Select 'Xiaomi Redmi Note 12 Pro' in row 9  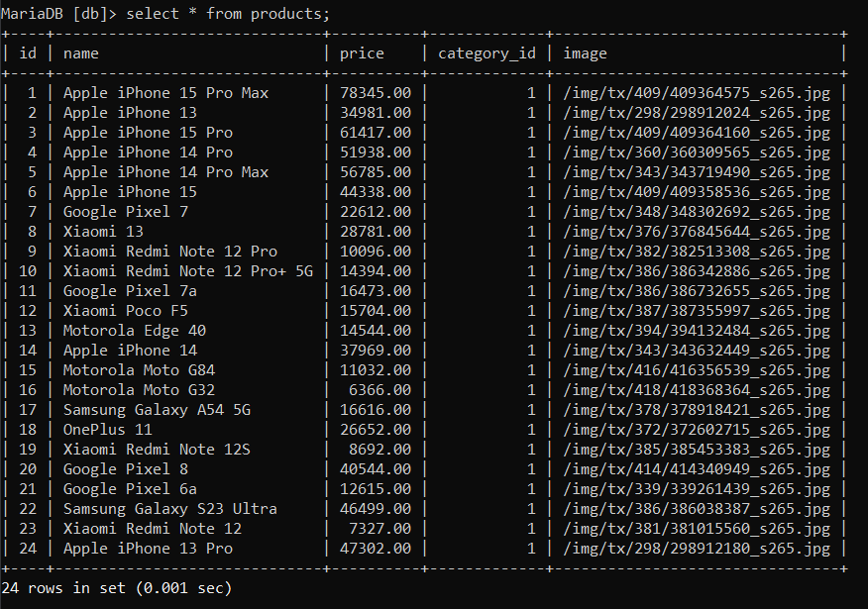[x=170, y=252]
